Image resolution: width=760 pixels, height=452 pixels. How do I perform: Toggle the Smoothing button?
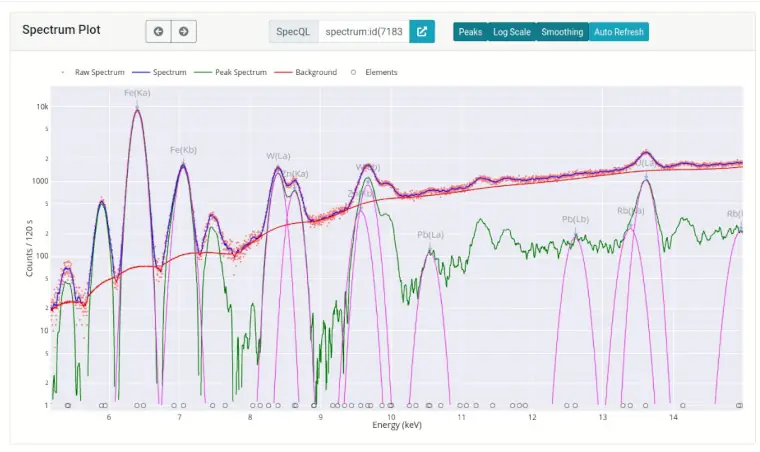tap(562, 32)
